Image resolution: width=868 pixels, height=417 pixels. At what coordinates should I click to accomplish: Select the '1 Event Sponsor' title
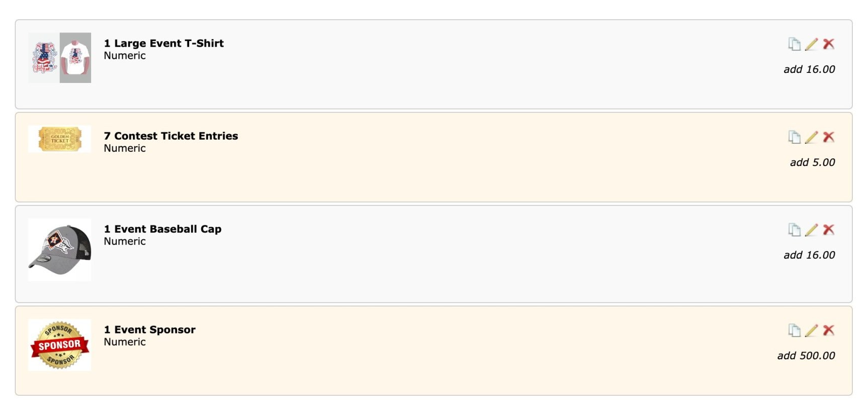(x=149, y=330)
